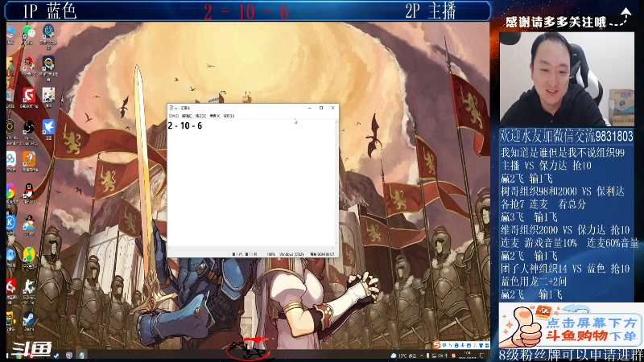Screen dimensions: 644x362
Task: Close the Notepad window
Action: 332,108
